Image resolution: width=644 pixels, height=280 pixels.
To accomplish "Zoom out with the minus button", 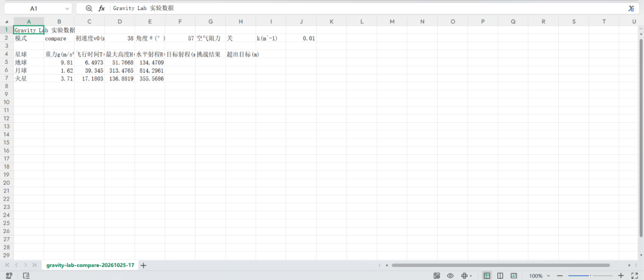I will pyautogui.click(x=559, y=276).
